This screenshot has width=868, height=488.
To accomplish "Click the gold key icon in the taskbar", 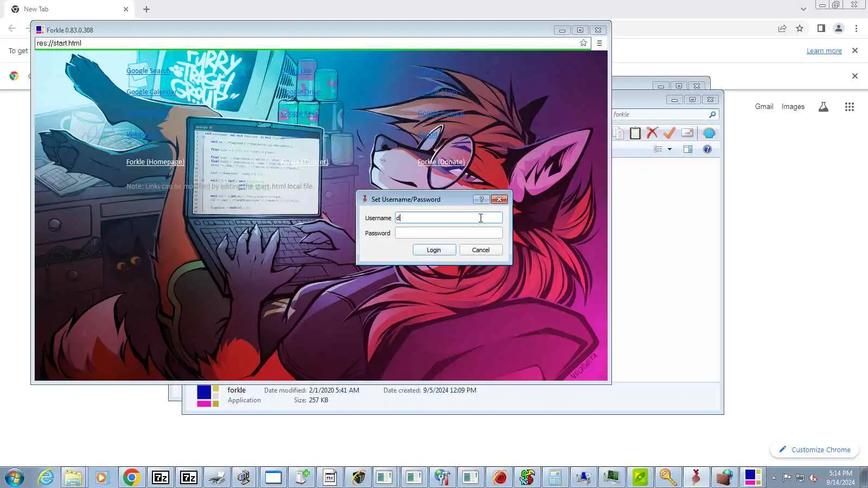I will (668, 477).
